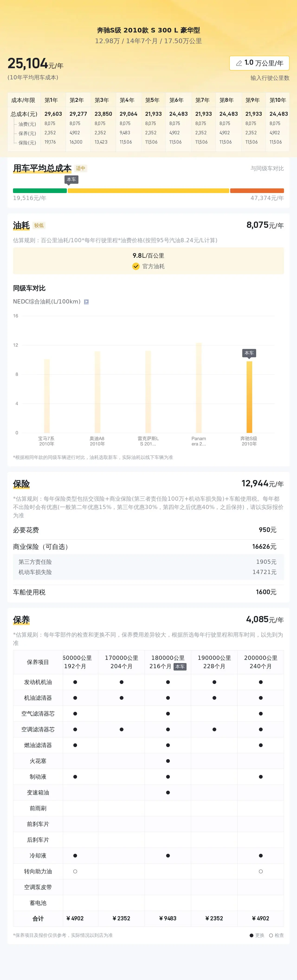Screen dimensions: 297x980
Task: Click the 发动机机油 row label
Action: 38,682
